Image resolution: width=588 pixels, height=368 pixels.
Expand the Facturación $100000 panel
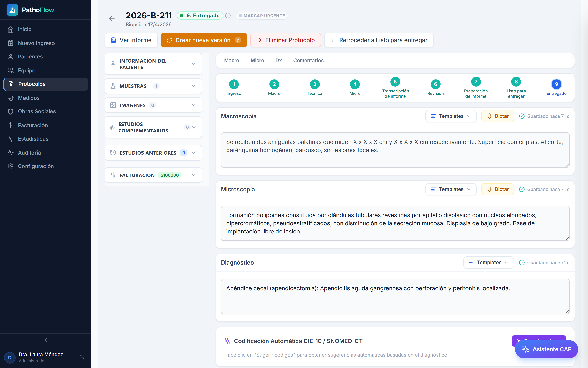[153, 175]
